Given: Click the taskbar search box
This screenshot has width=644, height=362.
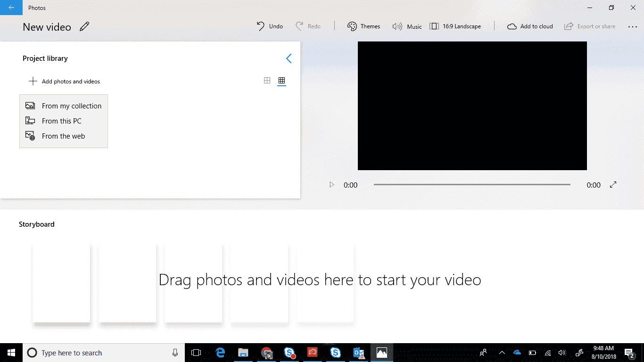Looking at the screenshot, I should (x=104, y=353).
